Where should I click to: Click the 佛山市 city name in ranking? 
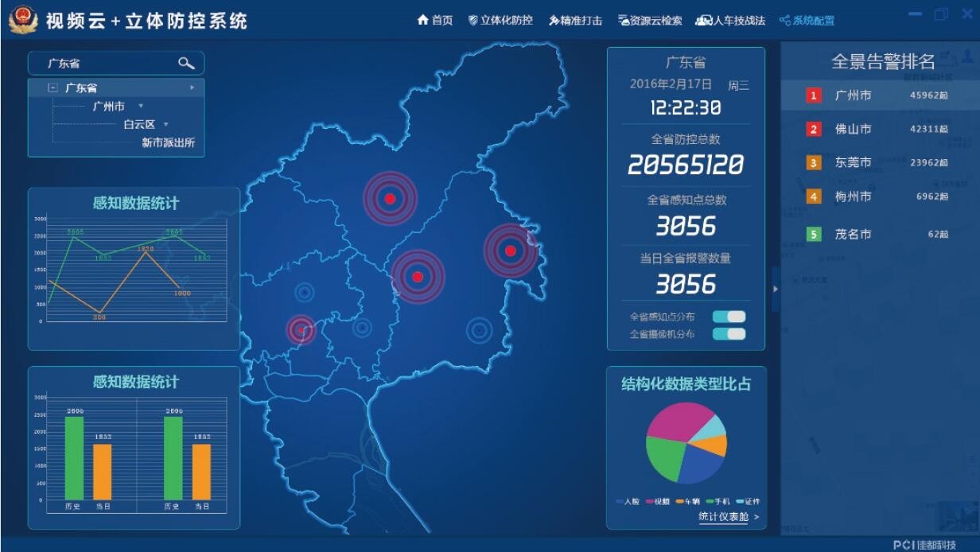pos(853,129)
